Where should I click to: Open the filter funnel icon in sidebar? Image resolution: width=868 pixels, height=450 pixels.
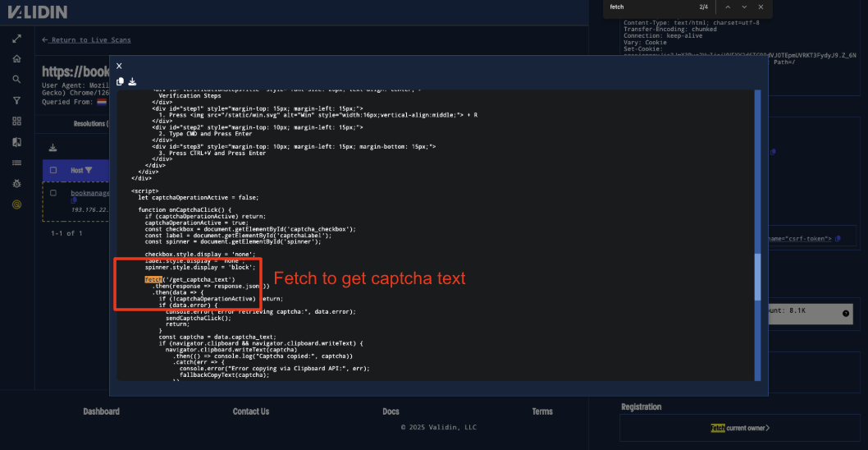(16, 100)
